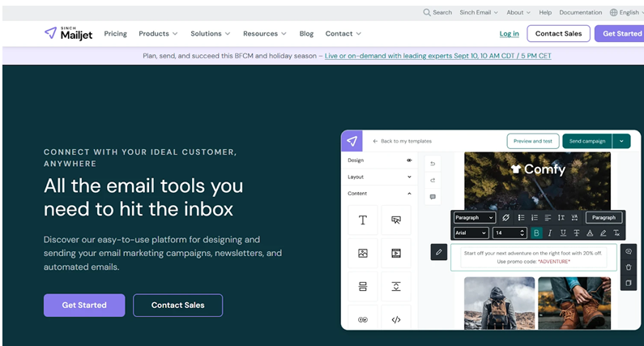This screenshot has height=346, width=644.
Task: Select the Video content block icon
Action: coord(396,253)
